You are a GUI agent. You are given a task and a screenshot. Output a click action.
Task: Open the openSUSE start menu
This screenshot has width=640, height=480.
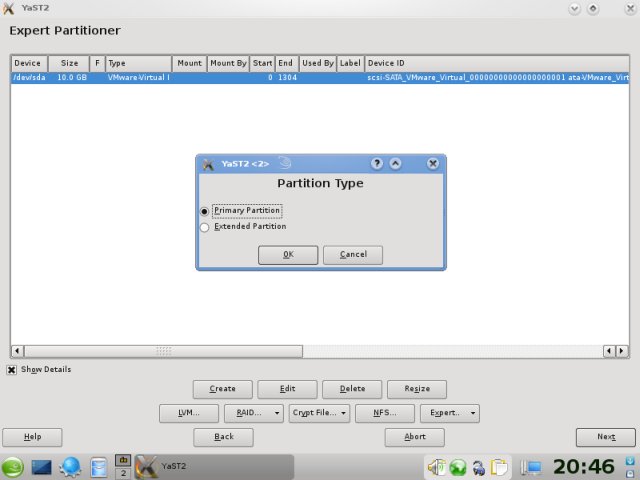pos(13,467)
